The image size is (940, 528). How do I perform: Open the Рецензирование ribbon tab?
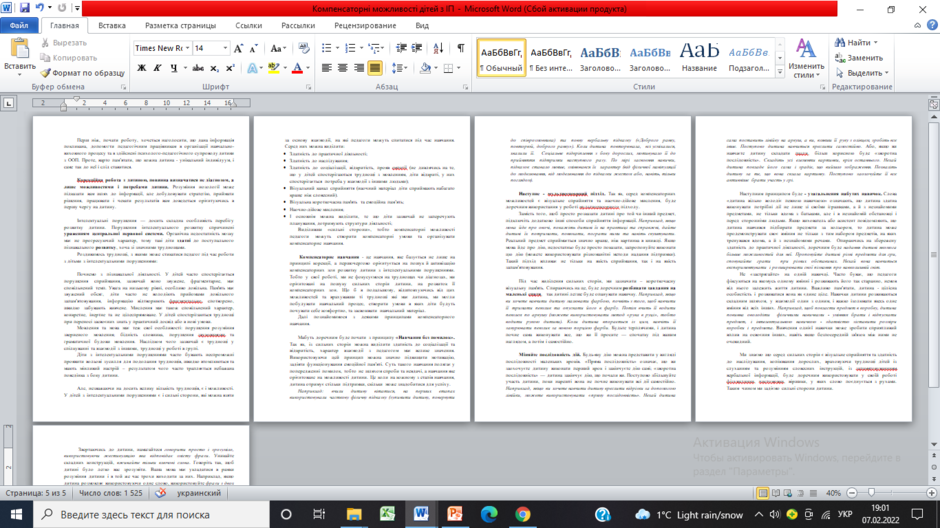coord(365,26)
